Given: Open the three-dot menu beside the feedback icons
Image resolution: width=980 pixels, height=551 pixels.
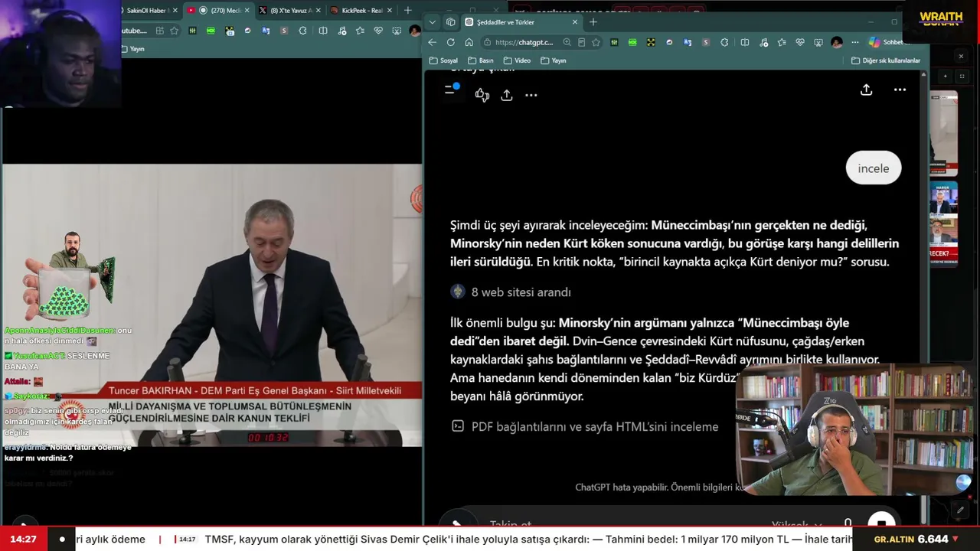Looking at the screenshot, I should pos(531,95).
